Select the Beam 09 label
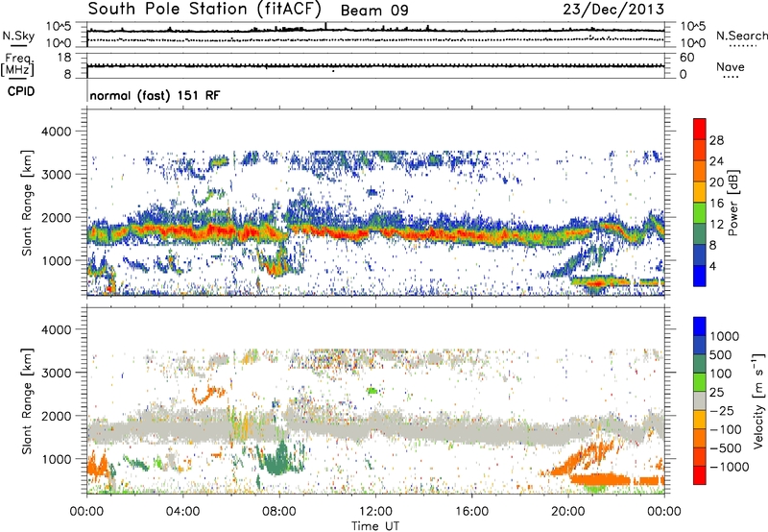Screen dimensions: 768x532 tap(374, 11)
